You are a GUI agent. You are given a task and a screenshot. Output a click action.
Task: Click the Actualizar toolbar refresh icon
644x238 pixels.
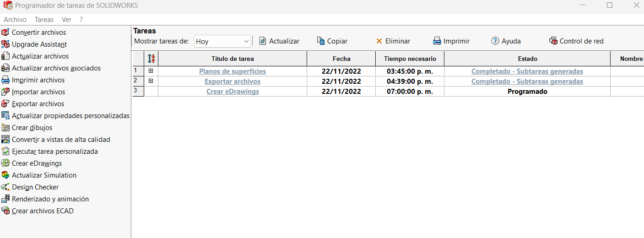pos(263,41)
